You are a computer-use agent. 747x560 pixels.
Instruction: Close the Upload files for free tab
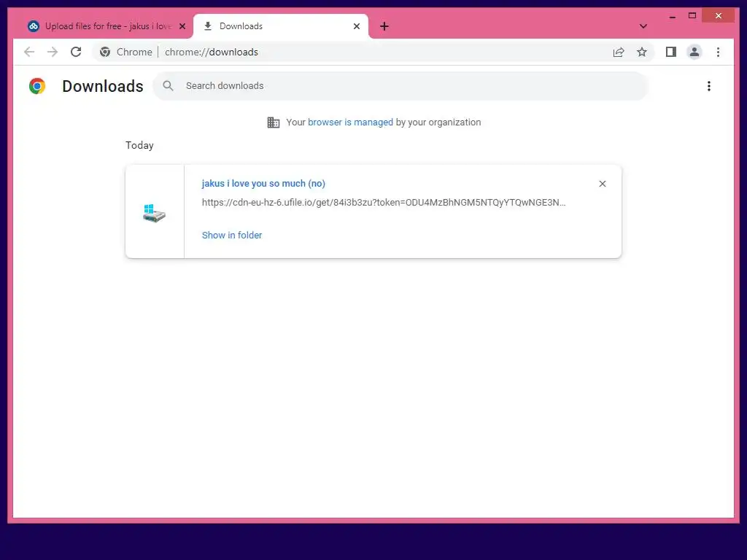coord(182,26)
